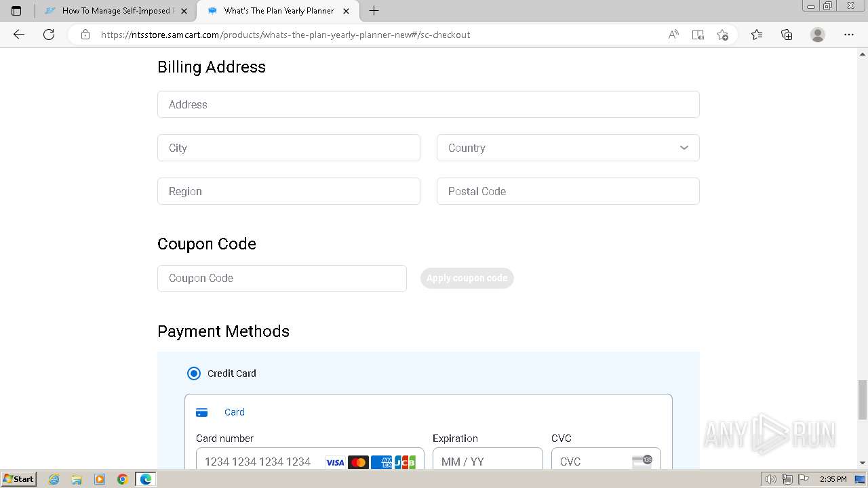Click the page URL in address bar
This screenshot has height=488, width=868.
click(x=285, y=35)
